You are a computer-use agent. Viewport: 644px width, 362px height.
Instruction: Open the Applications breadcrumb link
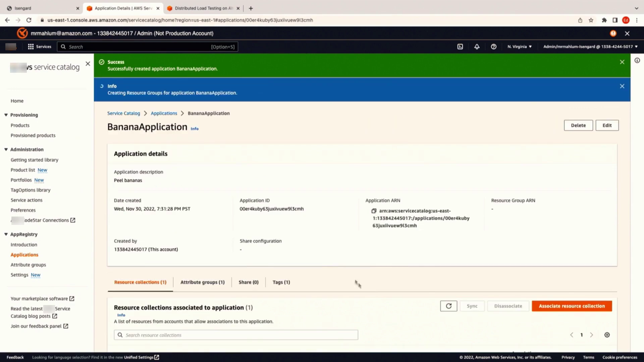[164, 113]
